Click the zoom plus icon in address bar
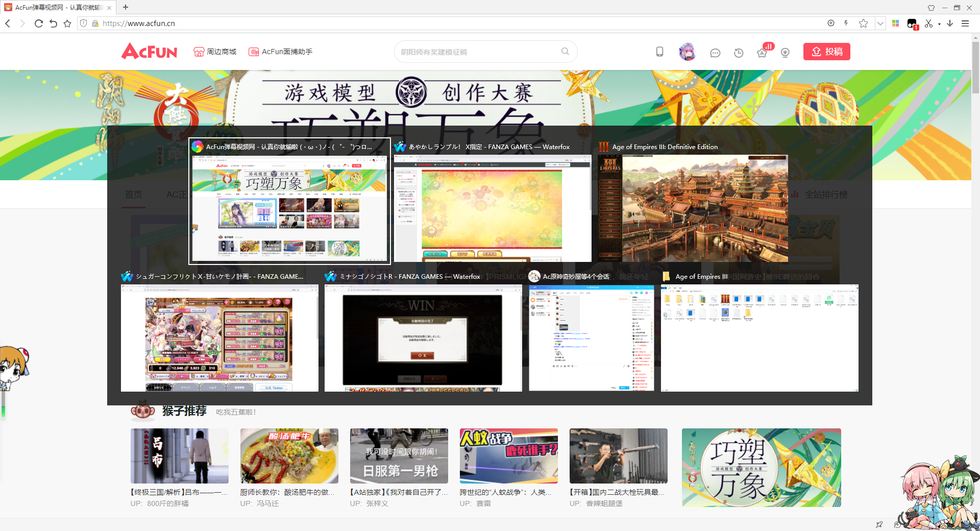 tap(831, 23)
